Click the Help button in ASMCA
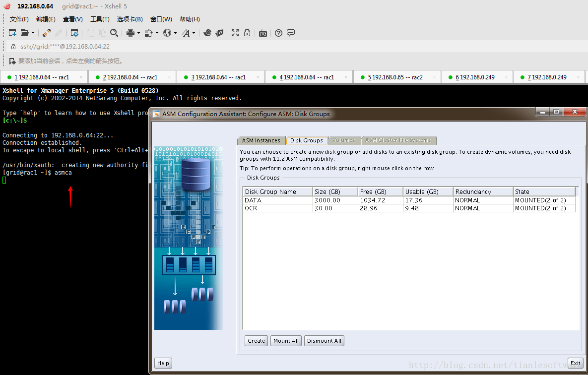The height and width of the screenshot is (375, 588). (163, 363)
